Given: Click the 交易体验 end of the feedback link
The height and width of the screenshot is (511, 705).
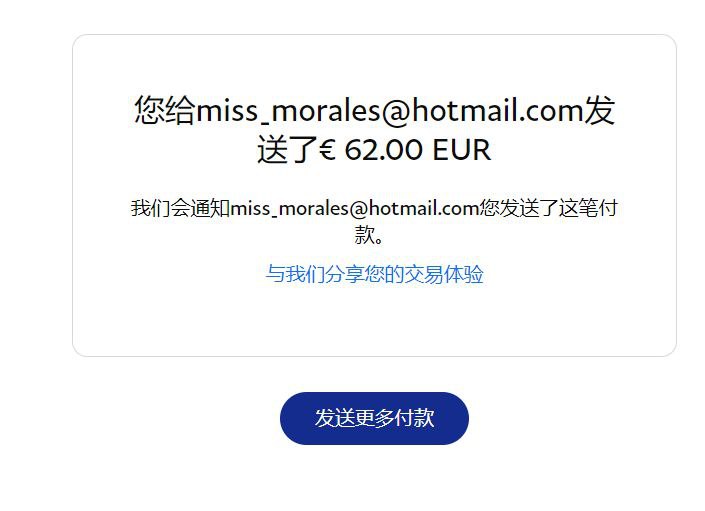Looking at the screenshot, I should coord(444,274).
